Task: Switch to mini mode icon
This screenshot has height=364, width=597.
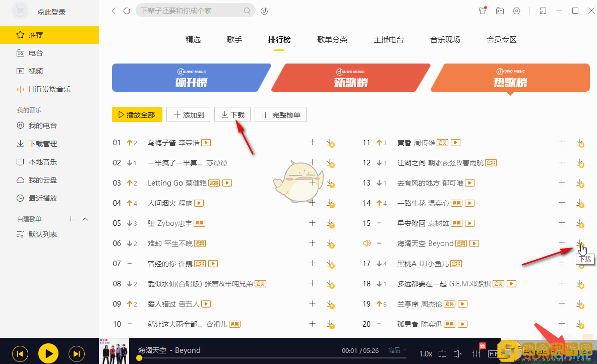Action: pos(543,11)
